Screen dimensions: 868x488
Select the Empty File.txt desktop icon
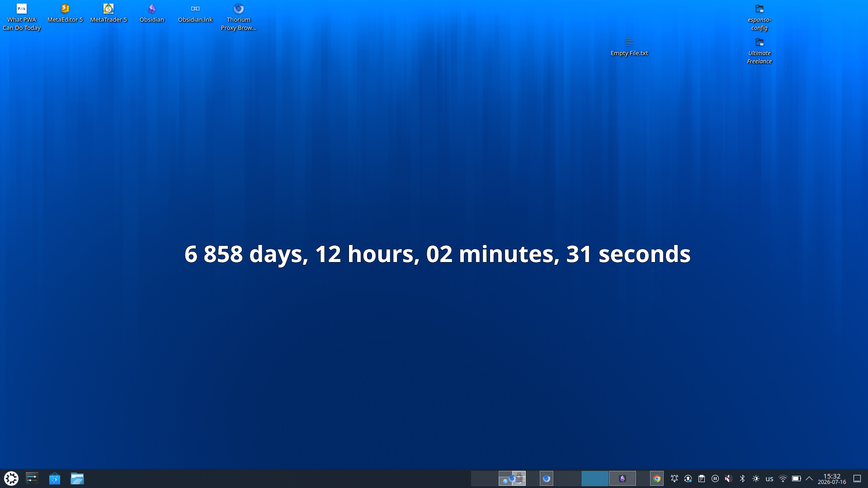coord(629,47)
